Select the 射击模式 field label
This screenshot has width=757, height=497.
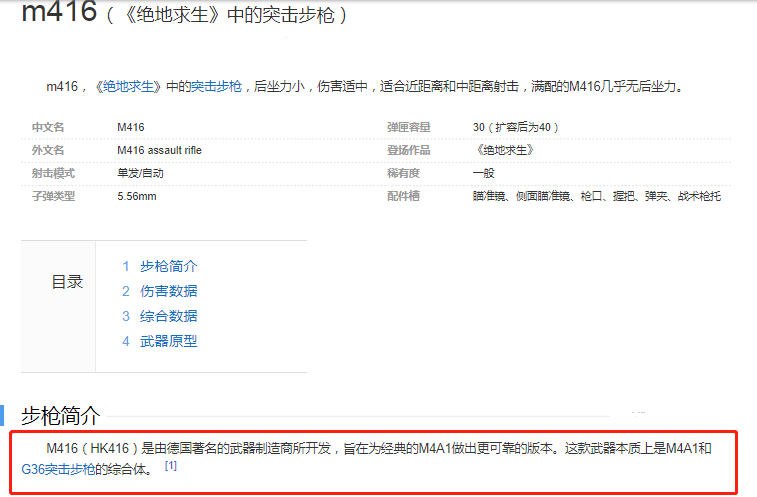[x=53, y=173]
